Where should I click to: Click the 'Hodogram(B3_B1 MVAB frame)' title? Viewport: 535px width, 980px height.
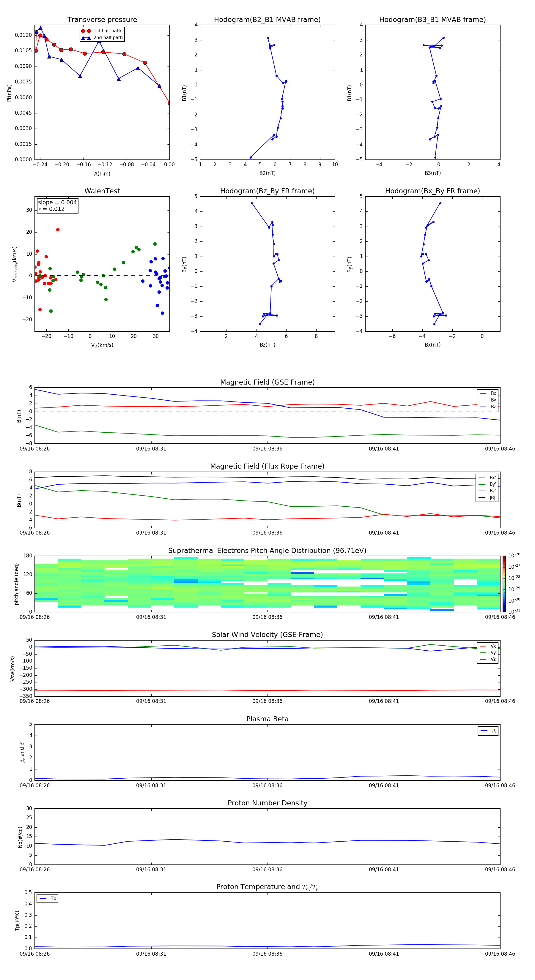[432, 20]
